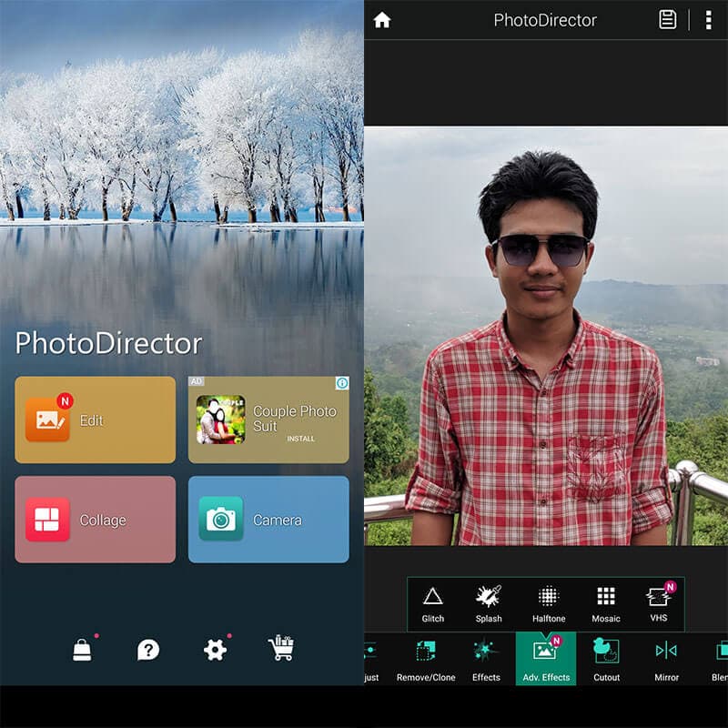Open the Edit tile

96,420
